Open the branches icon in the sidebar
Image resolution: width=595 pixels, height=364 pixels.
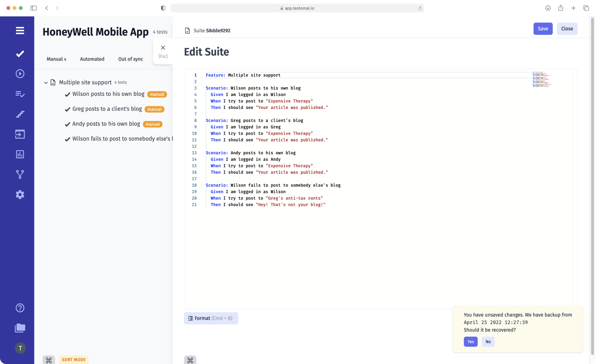click(x=20, y=174)
